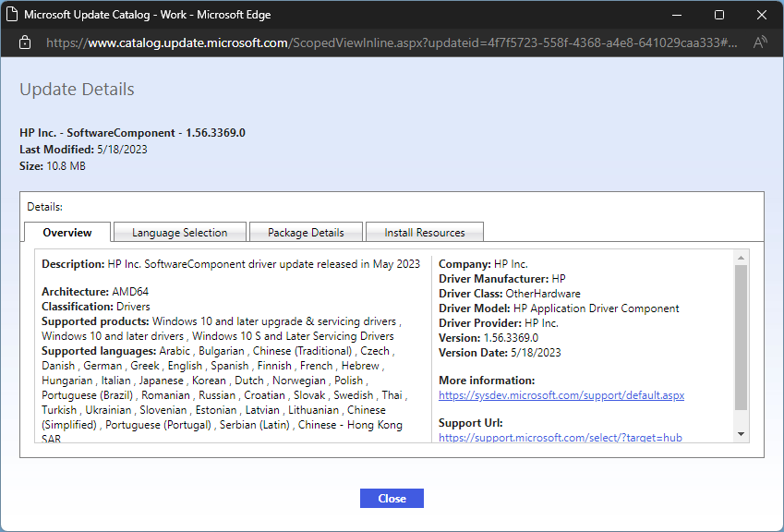Click the HP Inc. SoftwareComponent title text
Viewport: 784px width, 532px height.
click(132, 133)
